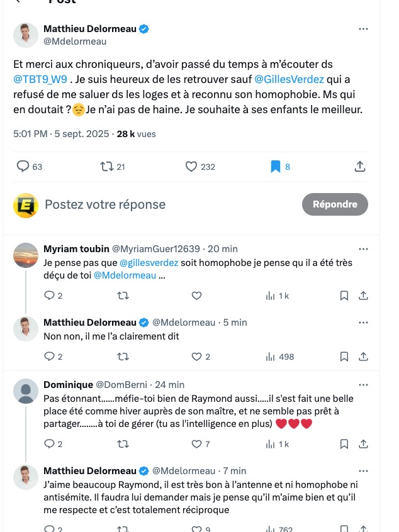Like Myriam toubin's reply
The image size is (399, 532).
pyautogui.click(x=196, y=296)
